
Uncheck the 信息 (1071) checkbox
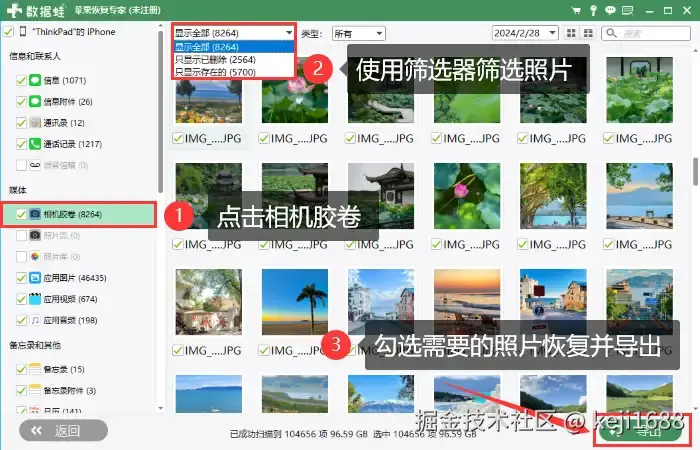pos(21,80)
